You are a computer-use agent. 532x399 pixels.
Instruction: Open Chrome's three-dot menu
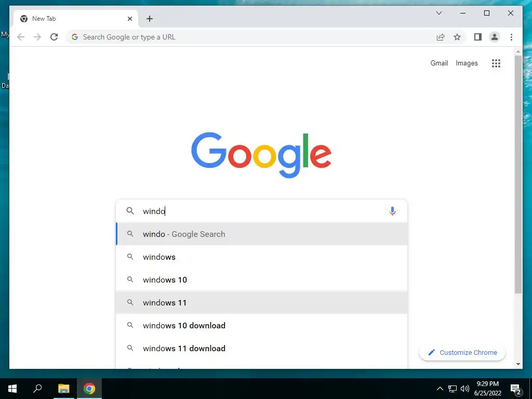coord(511,37)
